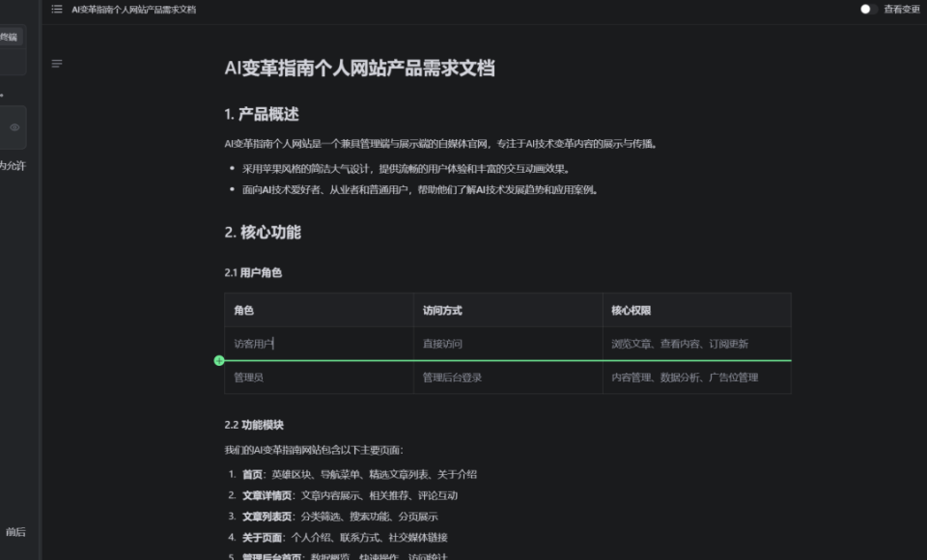This screenshot has width=927, height=560.
Task: Click the 1. 产品概述 heading
Action: point(262,114)
